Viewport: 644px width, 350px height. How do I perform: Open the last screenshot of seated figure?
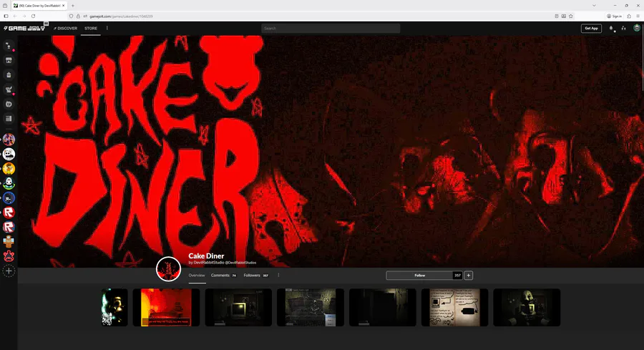[527, 307]
